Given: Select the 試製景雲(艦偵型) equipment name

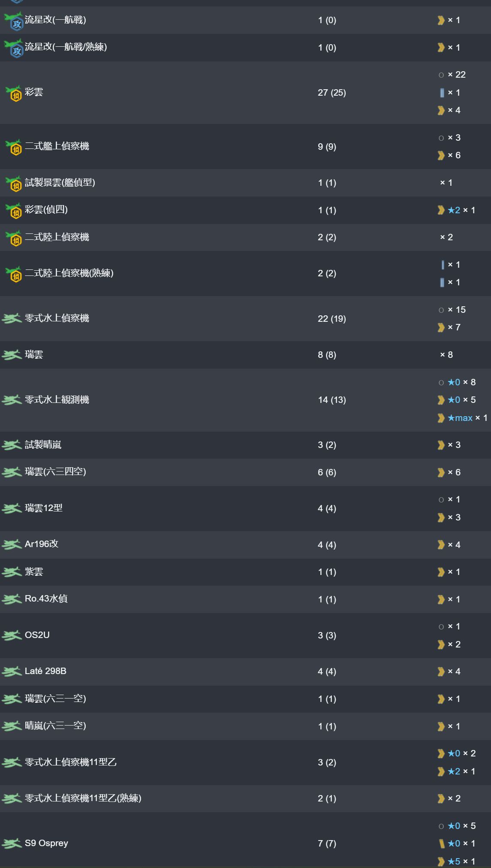Looking at the screenshot, I should 60,183.
